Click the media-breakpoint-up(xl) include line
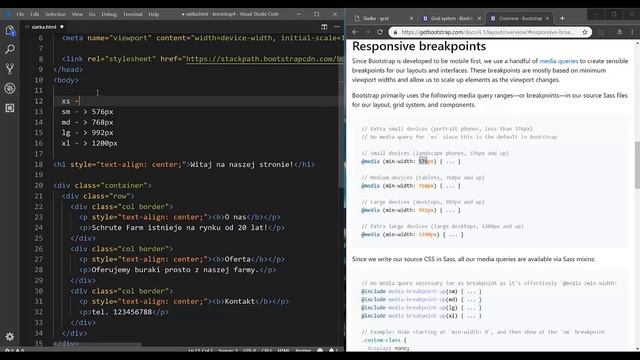Viewport: 640px width, 360px height. click(421, 316)
